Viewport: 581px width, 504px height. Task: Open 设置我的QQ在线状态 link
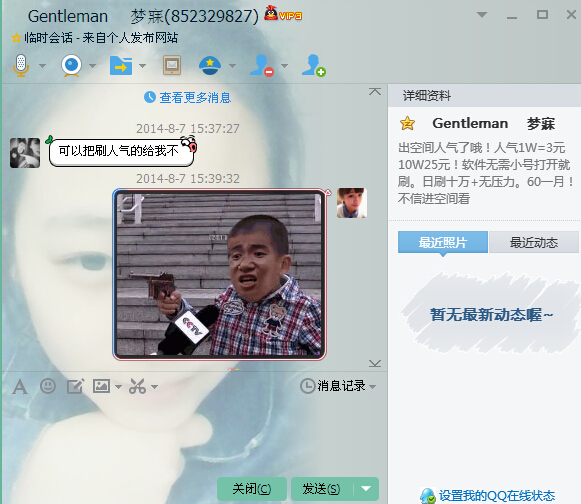point(497,495)
